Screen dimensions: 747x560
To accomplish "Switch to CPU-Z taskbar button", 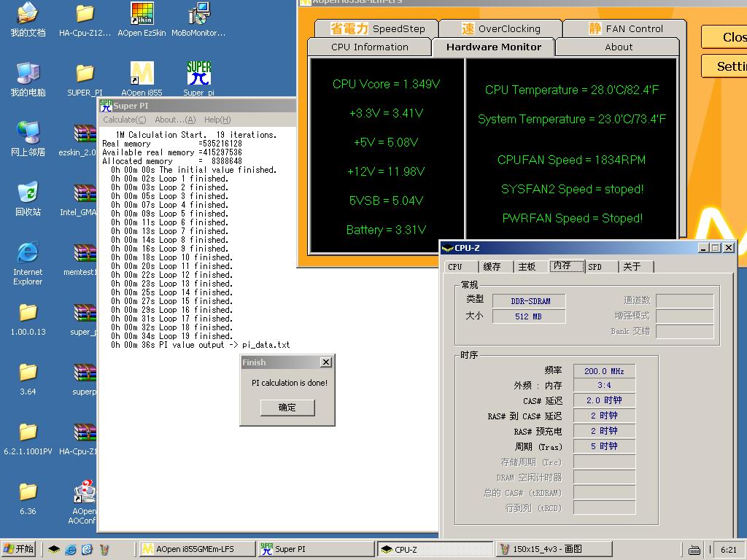I will (x=436, y=549).
